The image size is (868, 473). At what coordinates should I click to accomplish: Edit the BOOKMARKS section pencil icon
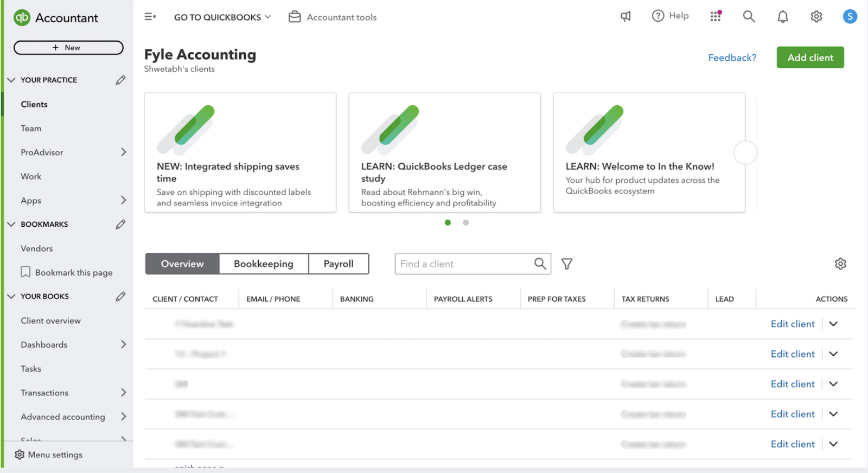[120, 225]
